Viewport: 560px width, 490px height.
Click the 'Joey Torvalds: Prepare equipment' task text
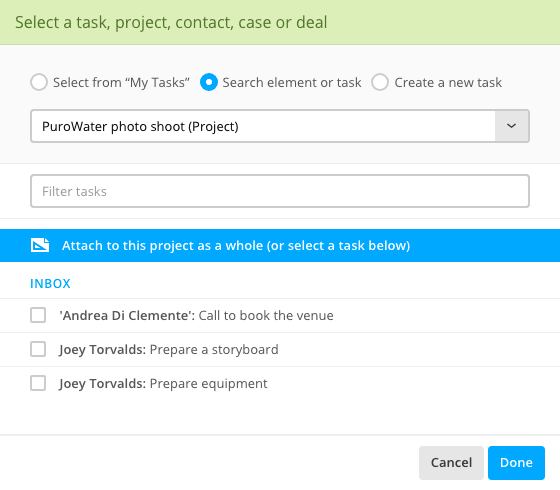163,384
